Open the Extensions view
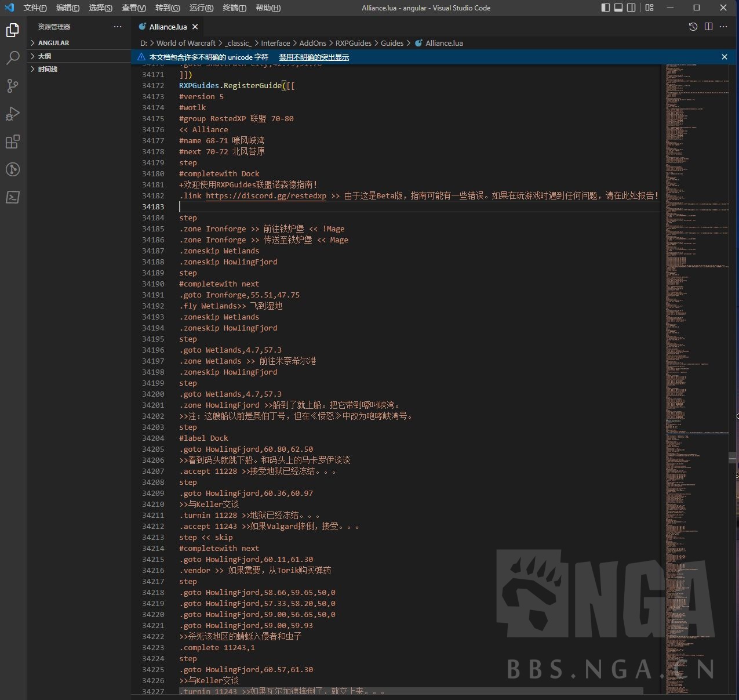Viewport: 739px width, 700px height. 13,142
